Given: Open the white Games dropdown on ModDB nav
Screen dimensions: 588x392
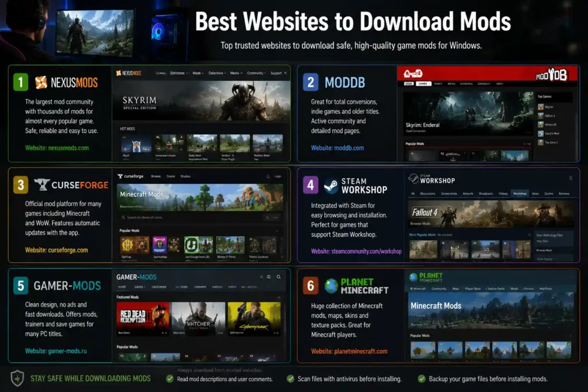Looking at the screenshot, I should pyautogui.click(x=424, y=84).
